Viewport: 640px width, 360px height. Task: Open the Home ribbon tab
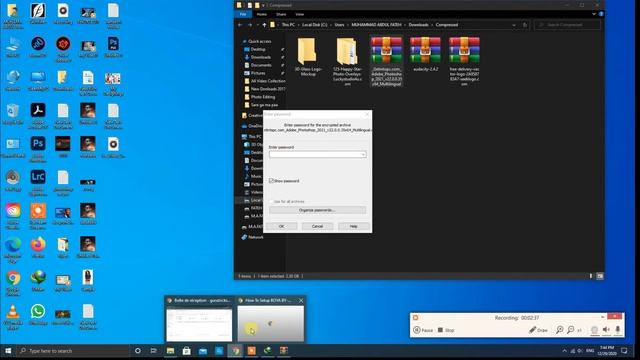(262, 14)
